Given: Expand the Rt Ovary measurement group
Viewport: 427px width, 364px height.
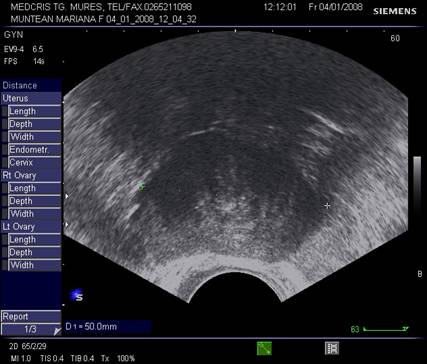Looking at the screenshot, I should tap(31, 175).
